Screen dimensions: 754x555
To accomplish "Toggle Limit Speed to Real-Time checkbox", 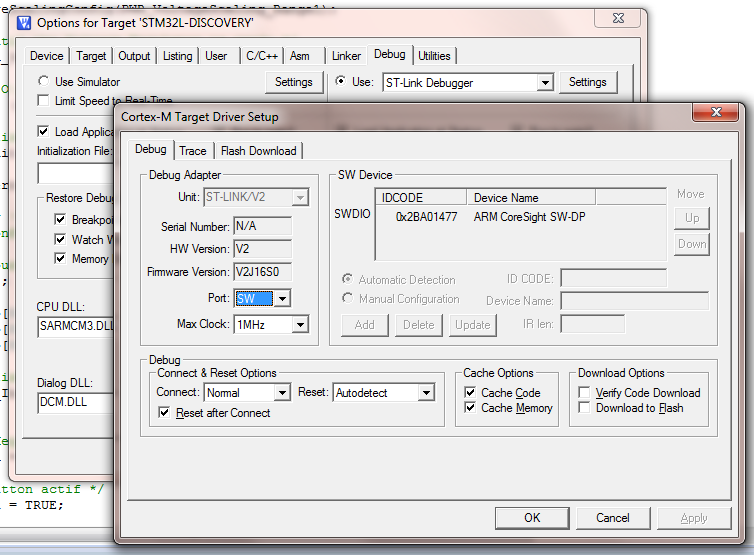I will pyautogui.click(x=43, y=100).
